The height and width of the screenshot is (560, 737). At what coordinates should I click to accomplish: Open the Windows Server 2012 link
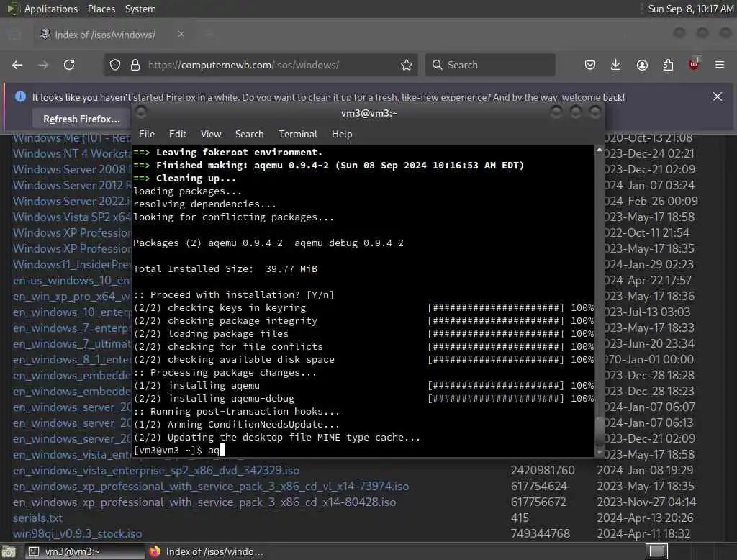(71, 185)
